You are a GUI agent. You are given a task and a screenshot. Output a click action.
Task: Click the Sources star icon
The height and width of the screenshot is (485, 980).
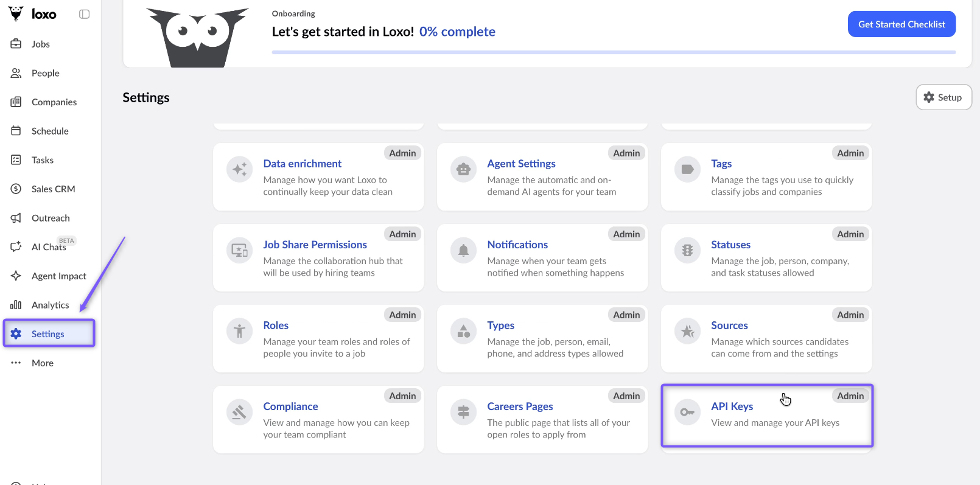pyautogui.click(x=688, y=331)
